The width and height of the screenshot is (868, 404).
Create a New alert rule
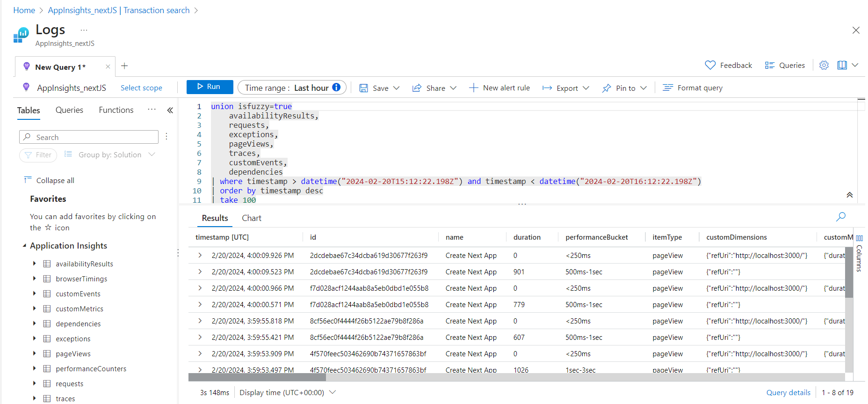coord(499,88)
